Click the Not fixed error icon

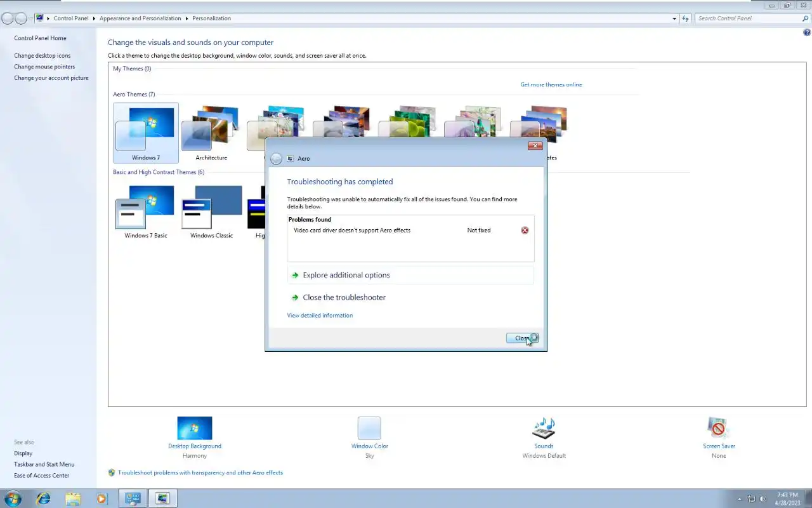click(x=525, y=231)
